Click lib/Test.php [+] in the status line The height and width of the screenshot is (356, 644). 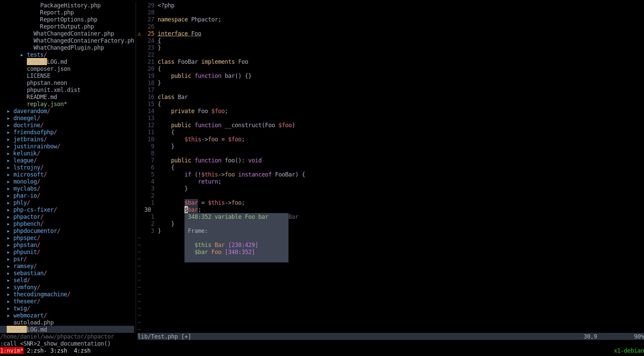pos(164,337)
